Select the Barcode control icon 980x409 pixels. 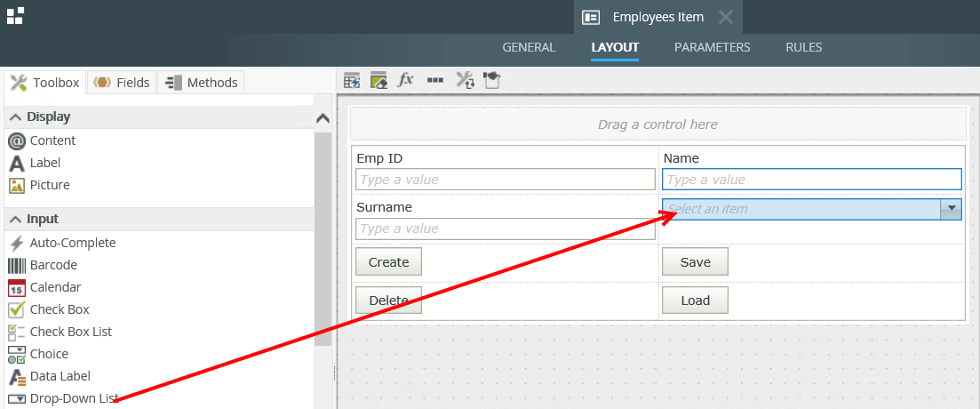tap(16, 265)
